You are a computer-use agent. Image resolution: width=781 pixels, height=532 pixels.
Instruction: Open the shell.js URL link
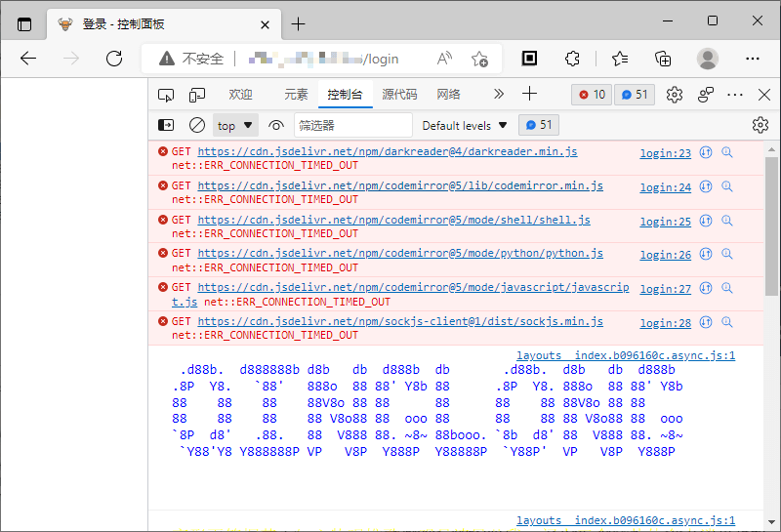click(393, 220)
